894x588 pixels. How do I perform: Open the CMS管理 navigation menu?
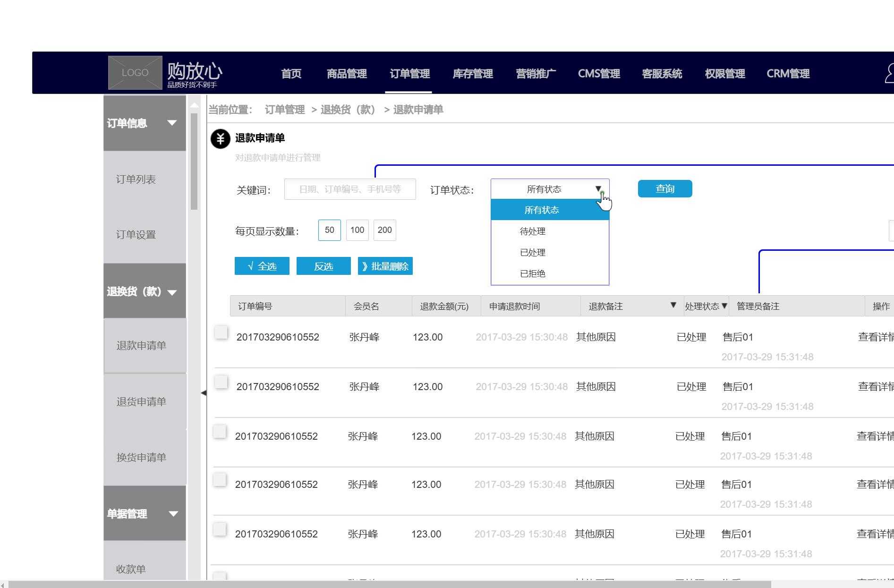click(599, 73)
